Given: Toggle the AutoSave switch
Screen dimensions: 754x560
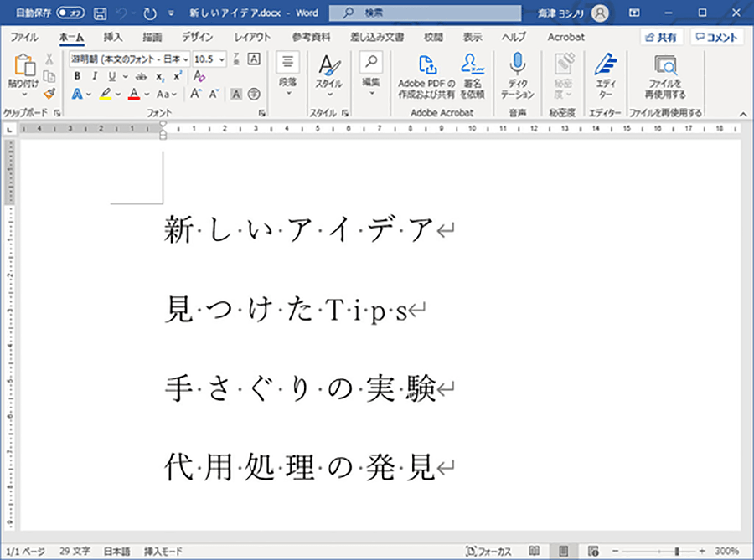Looking at the screenshot, I should tap(72, 13).
